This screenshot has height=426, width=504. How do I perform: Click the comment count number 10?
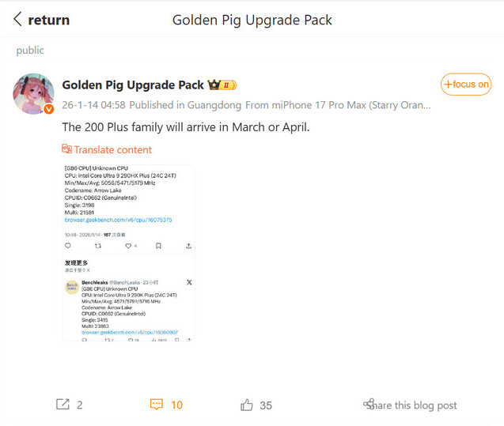176,405
